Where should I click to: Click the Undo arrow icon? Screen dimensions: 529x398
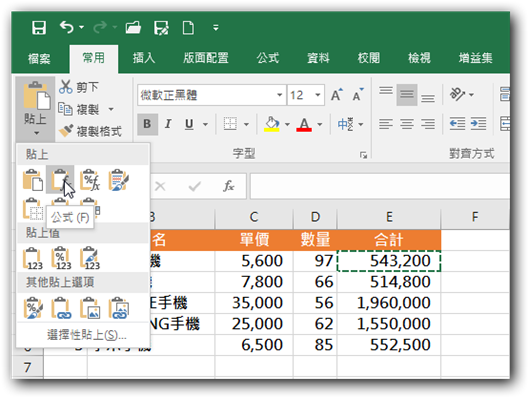pos(66,27)
